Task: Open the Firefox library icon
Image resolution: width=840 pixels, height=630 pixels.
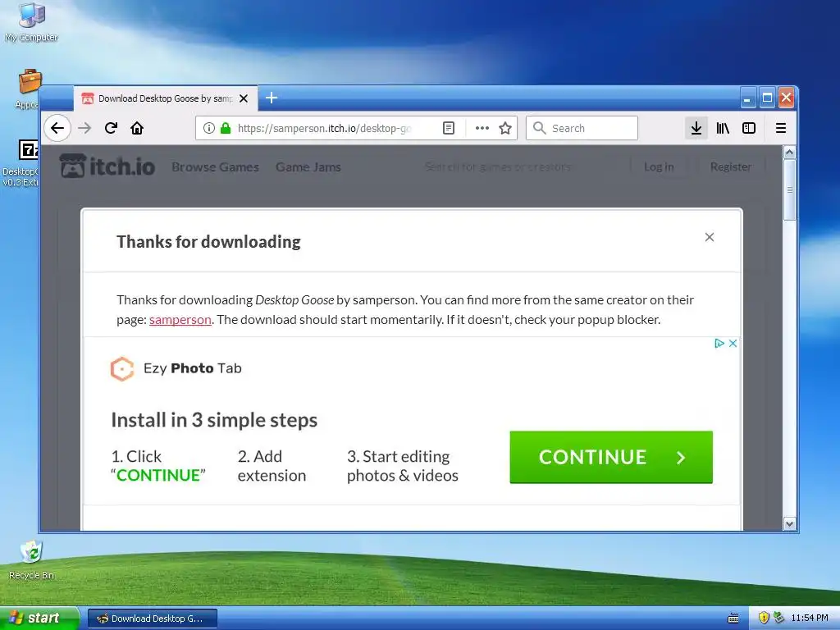Action: click(723, 128)
